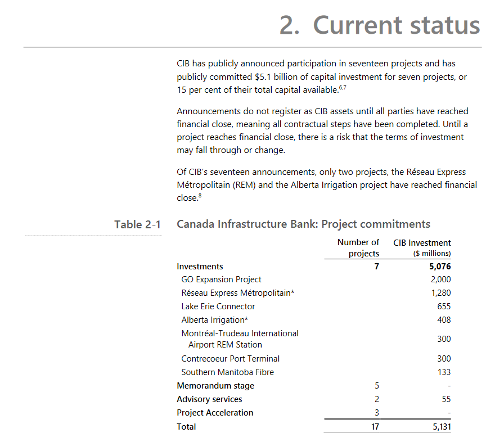Click the 'Southern Manitoba Fibre' row
The width and height of the screenshot is (504, 433).
pos(227,372)
